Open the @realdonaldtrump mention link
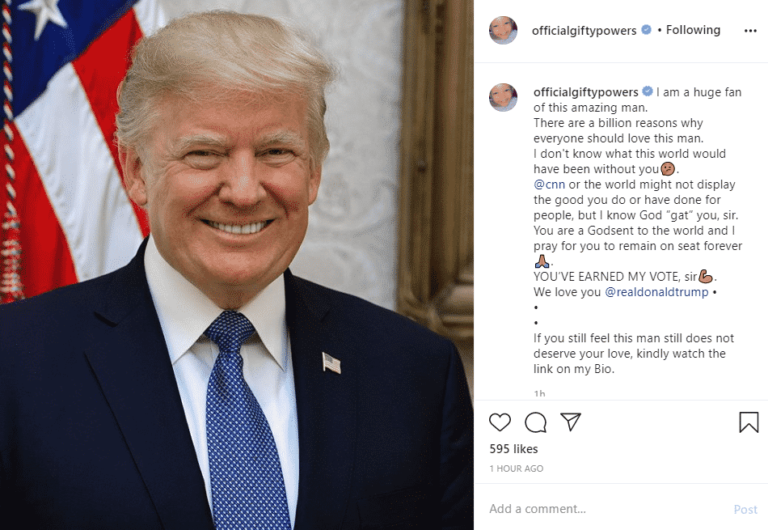Viewport: 768px width, 530px height. click(x=656, y=292)
